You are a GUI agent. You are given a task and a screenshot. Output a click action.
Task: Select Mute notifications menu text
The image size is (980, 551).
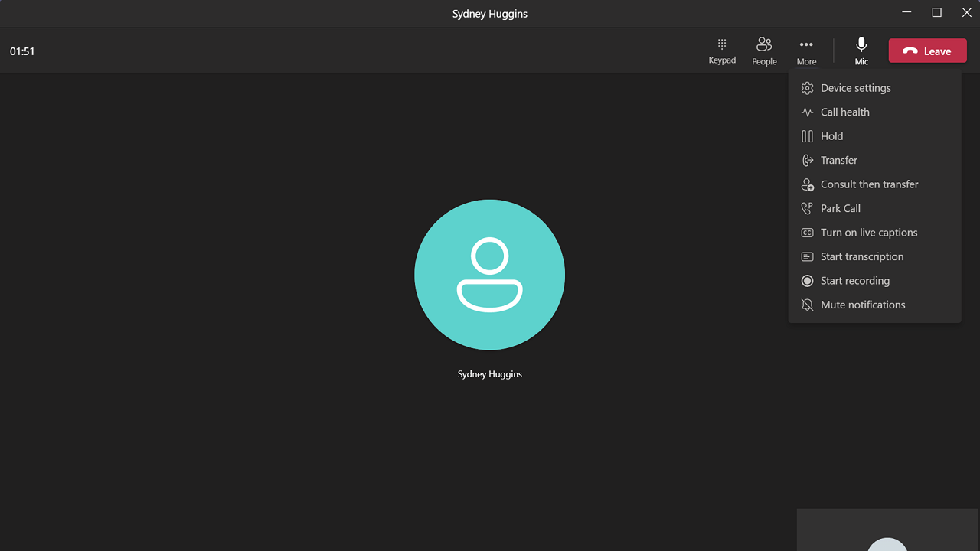coord(863,305)
